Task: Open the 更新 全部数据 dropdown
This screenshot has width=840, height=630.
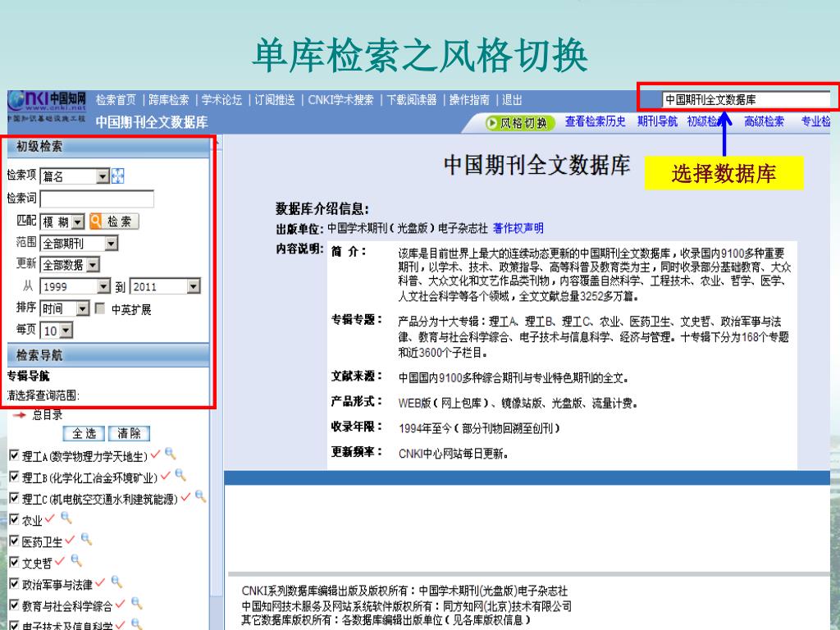Action: [70, 265]
